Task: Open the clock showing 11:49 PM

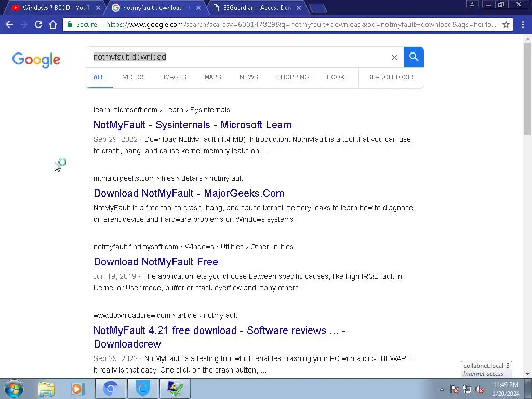Action: tap(506, 389)
